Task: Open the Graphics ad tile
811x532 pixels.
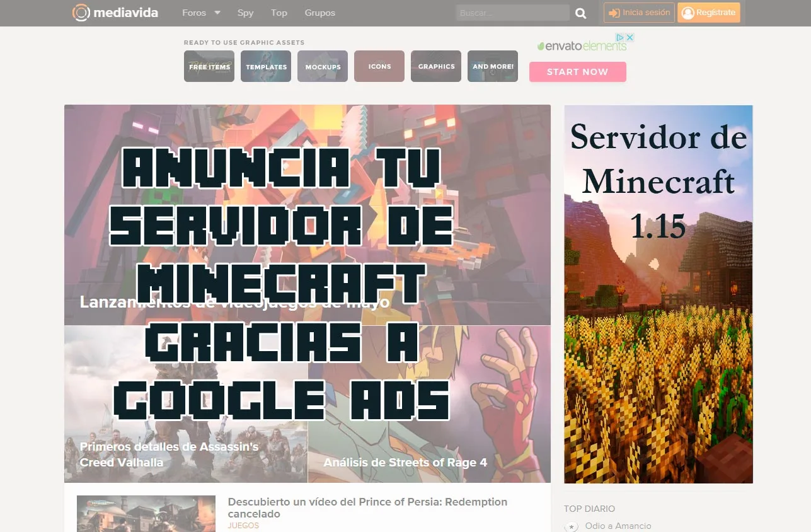Action: tap(436, 66)
